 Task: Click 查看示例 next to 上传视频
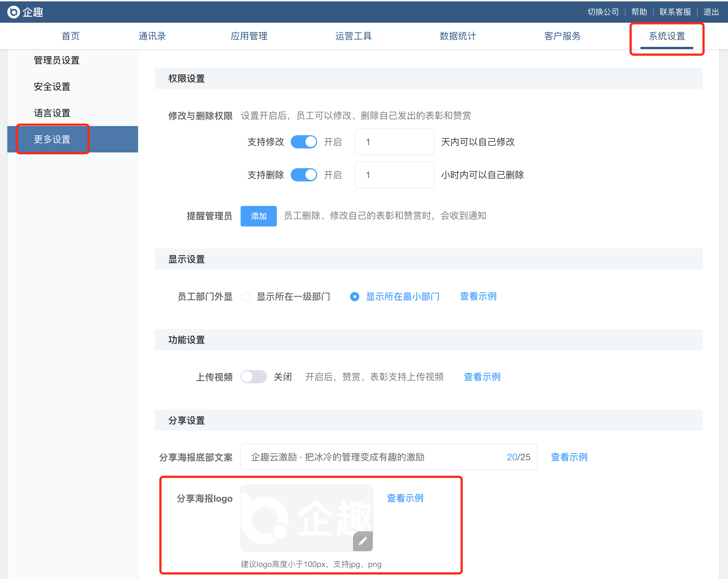tap(482, 377)
